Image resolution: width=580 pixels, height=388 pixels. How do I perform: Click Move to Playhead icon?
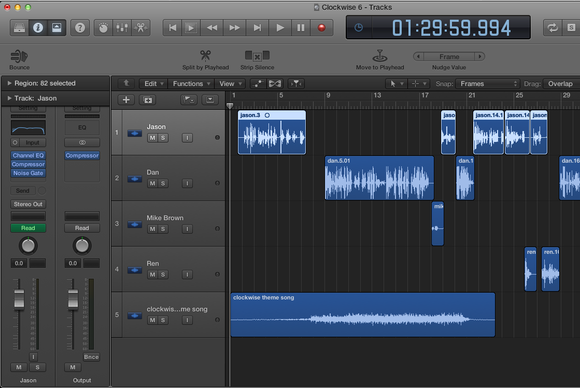(x=380, y=56)
